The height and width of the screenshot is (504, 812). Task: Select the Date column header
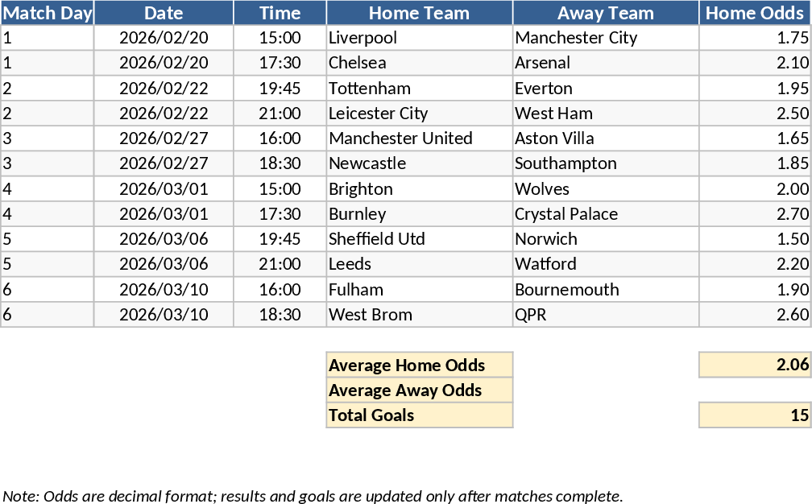click(164, 13)
